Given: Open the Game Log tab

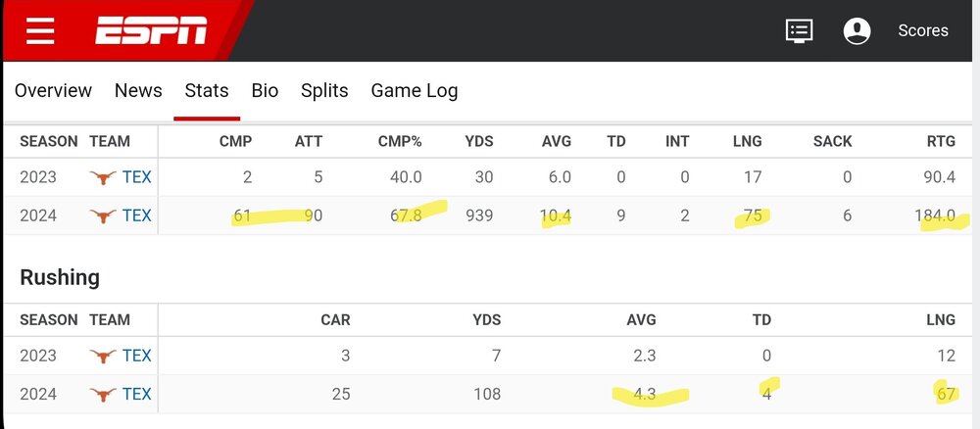Looking at the screenshot, I should click(x=414, y=90).
